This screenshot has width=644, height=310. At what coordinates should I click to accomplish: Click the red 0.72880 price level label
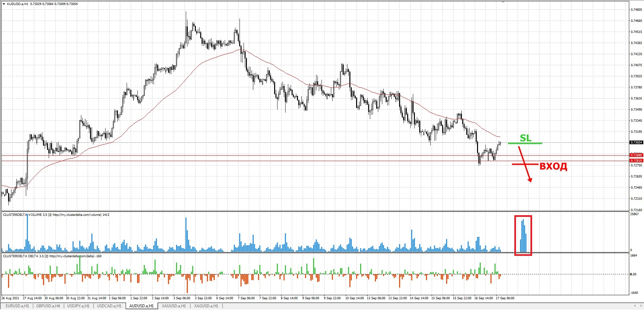tap(636, 155)
